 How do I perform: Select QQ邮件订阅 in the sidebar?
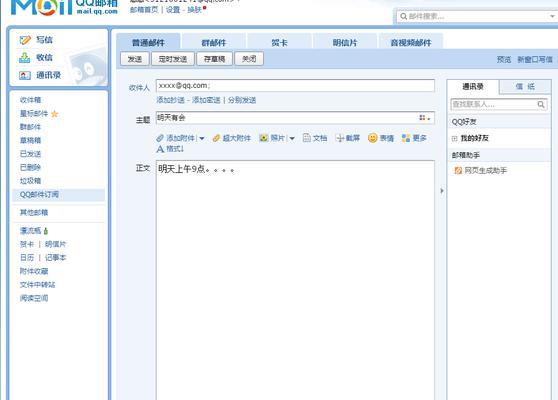click(x=58, y=195)
